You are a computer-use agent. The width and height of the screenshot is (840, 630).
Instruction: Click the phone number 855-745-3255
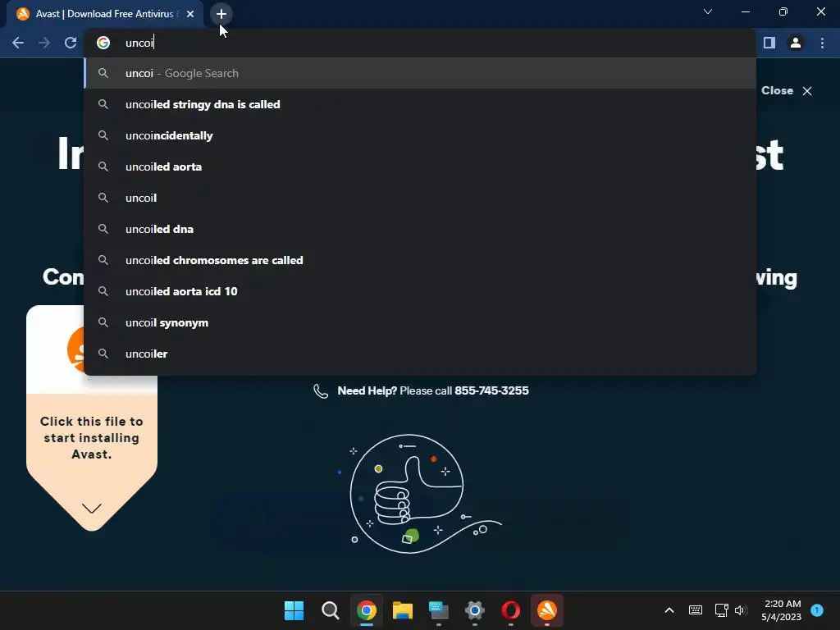[x=491, y=390]
